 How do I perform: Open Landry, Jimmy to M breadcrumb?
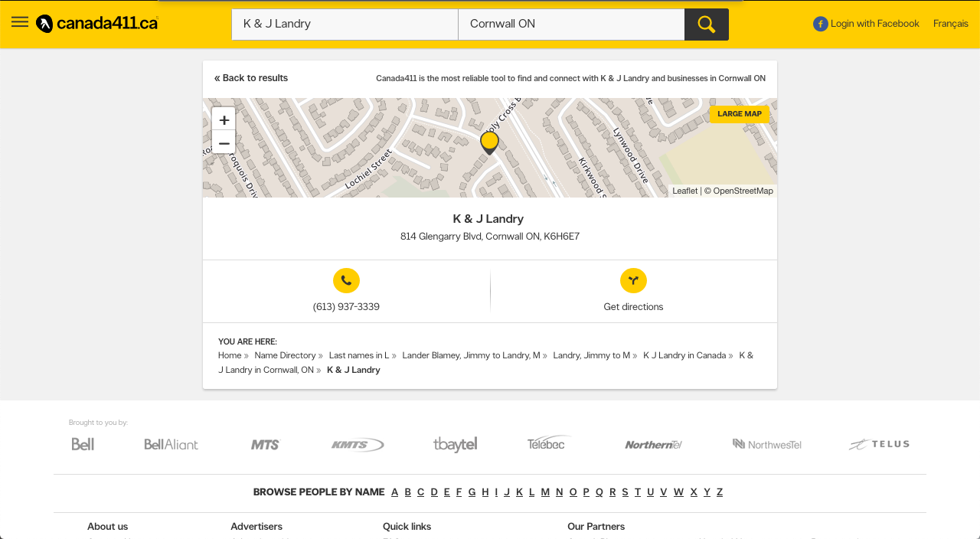click(592, 355)
